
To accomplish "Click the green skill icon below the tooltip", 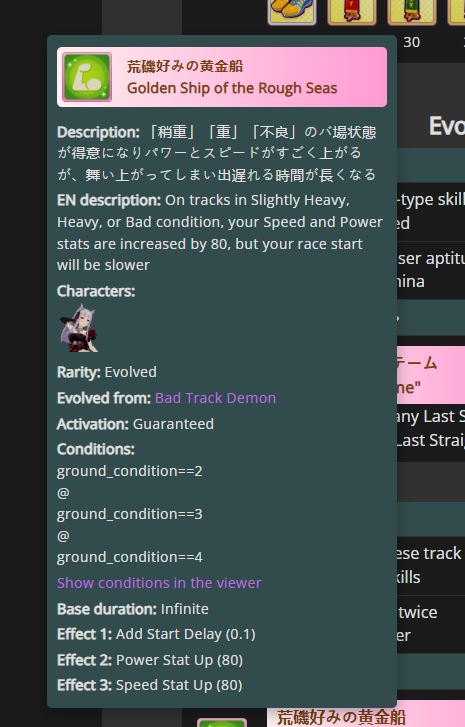I will [222, 722].
